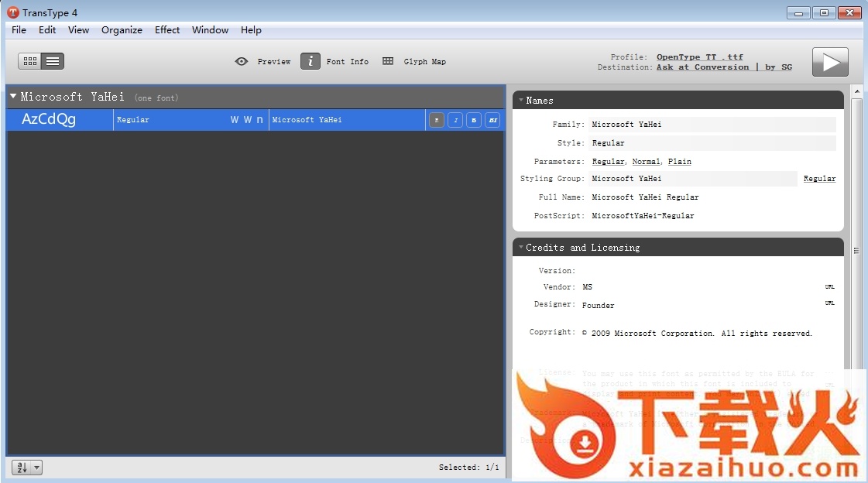The image size is (868, 483).
Task: Set Regular style link for Microsoft YaHei row
Action: 436,120
